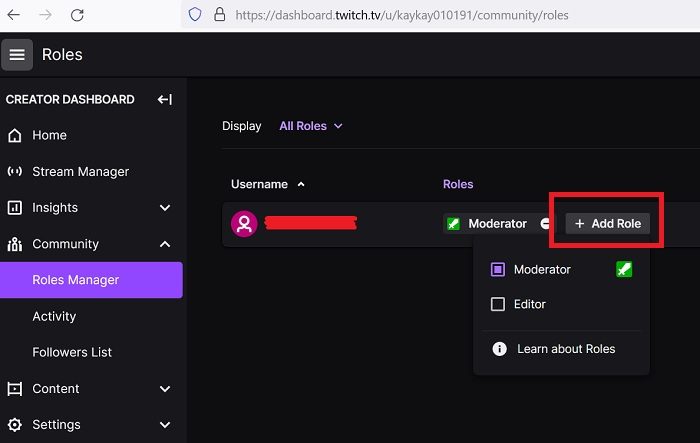Open the hamburger menu next to Roles
700x443 pixels.
[17, 54]
